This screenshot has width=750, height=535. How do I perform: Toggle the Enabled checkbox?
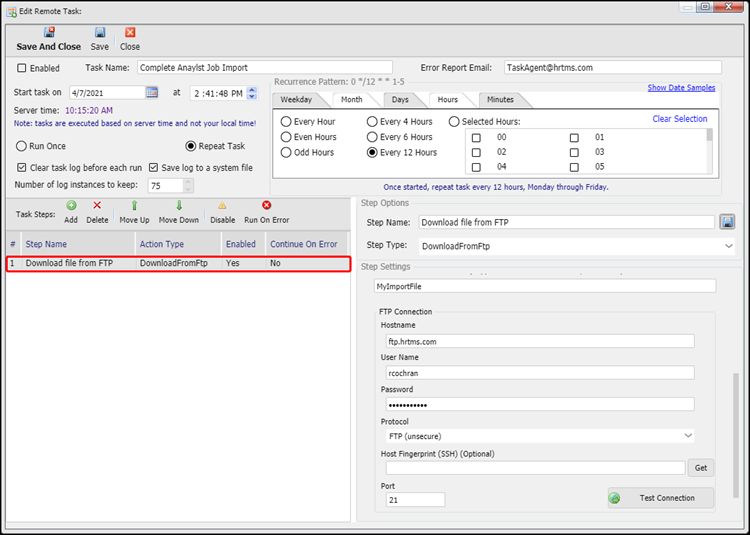[22, 68]
